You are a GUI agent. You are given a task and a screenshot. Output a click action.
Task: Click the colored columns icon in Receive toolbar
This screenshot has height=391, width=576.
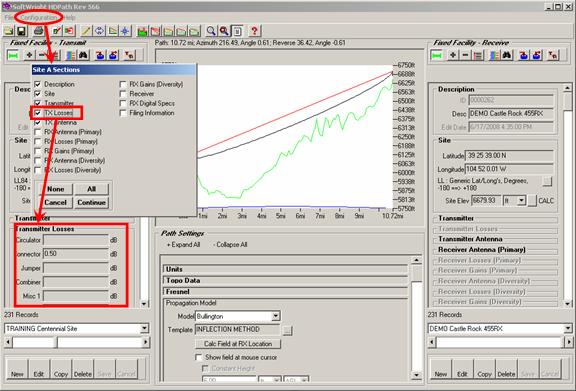pos(495,55)
